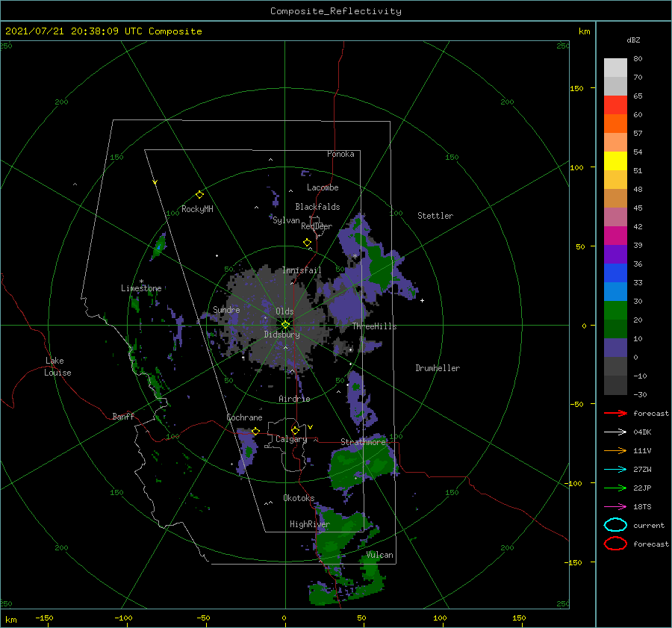Click the Ponoka city label

click(340, 154)
